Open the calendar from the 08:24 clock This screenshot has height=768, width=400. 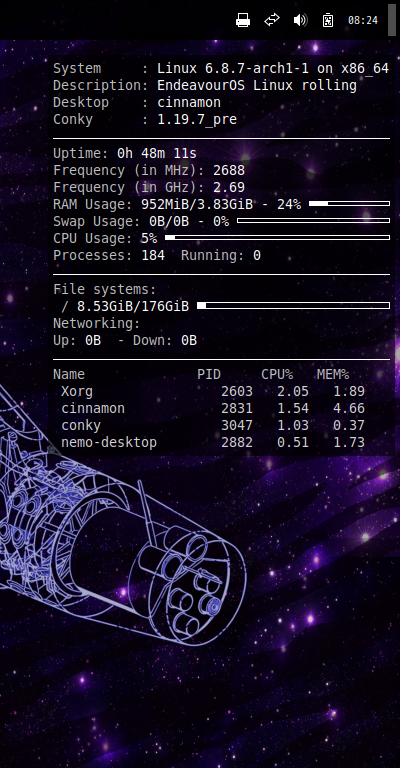click(363, 20)
